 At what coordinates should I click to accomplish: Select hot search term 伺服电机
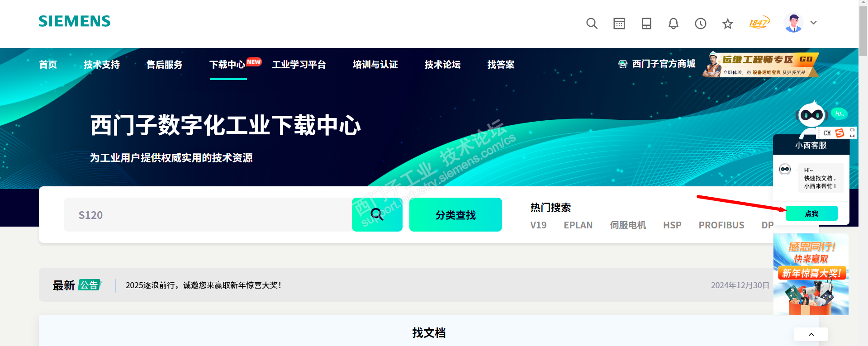(x=628, y=225)
